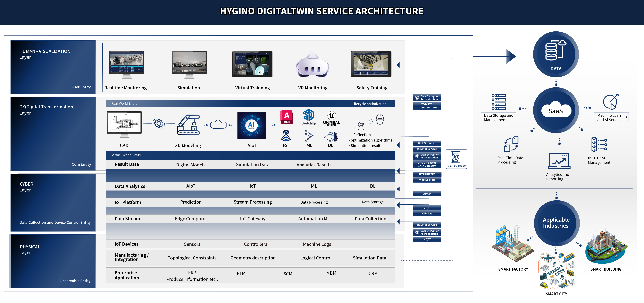Click the 'Logical Control' text
Viewport: 644px width, 303px height.
315,258
